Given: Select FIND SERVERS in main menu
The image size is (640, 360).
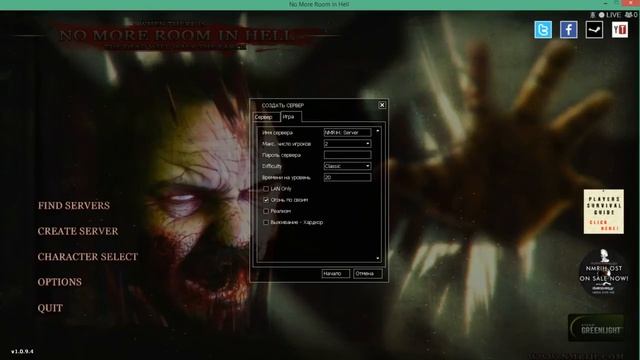Looking at the screenshot, I should [x=74, y=205].
